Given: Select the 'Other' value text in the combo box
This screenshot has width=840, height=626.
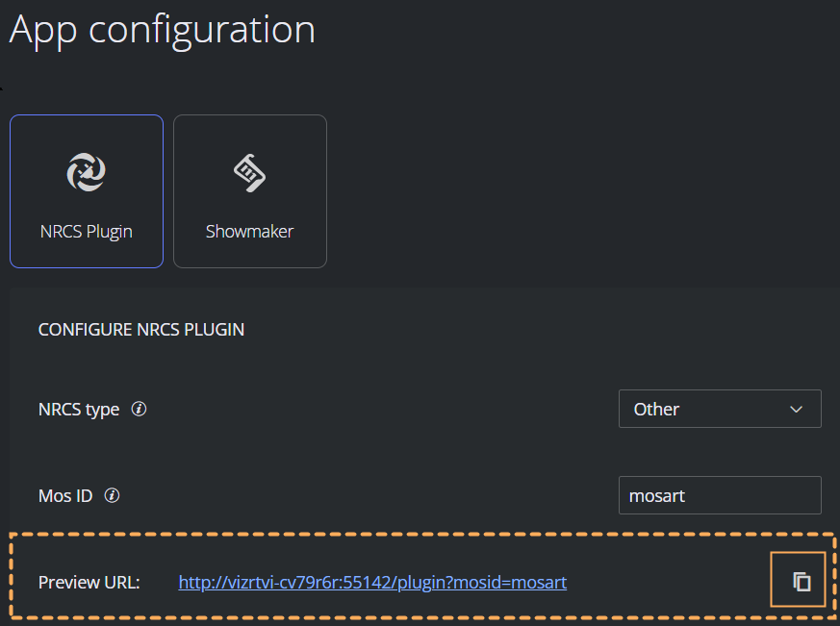Looking at the screenshot, I should [656, 409].
